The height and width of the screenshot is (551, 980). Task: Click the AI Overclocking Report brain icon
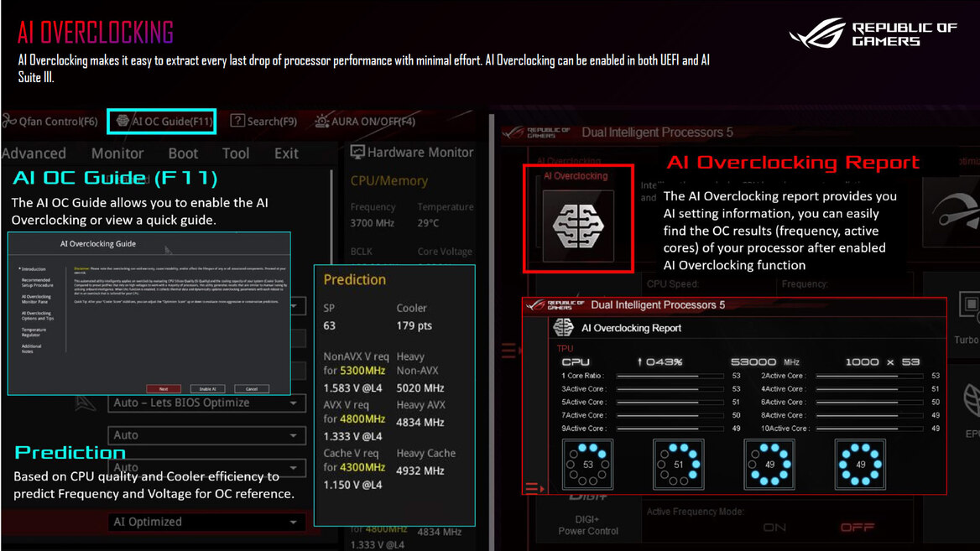coord(563,327)
